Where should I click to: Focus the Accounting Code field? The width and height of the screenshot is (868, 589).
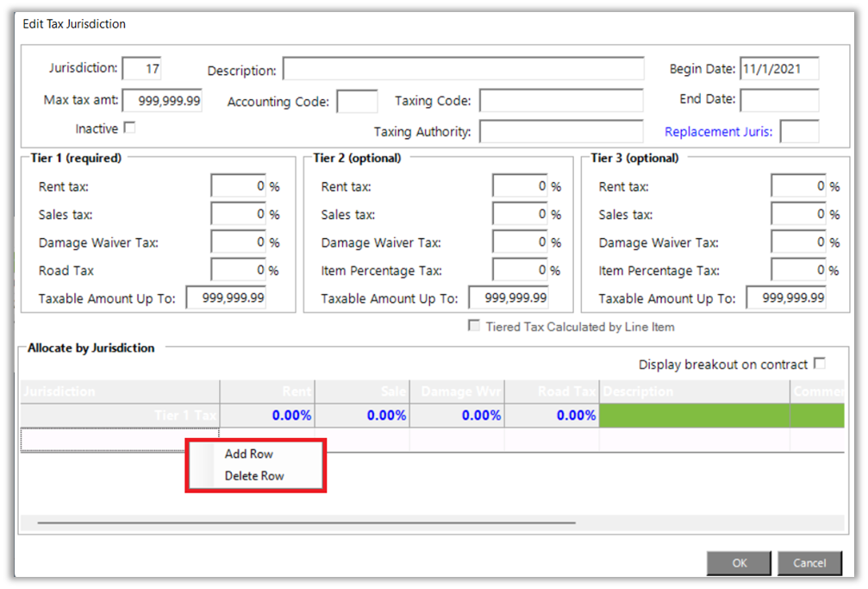point(357,102)
